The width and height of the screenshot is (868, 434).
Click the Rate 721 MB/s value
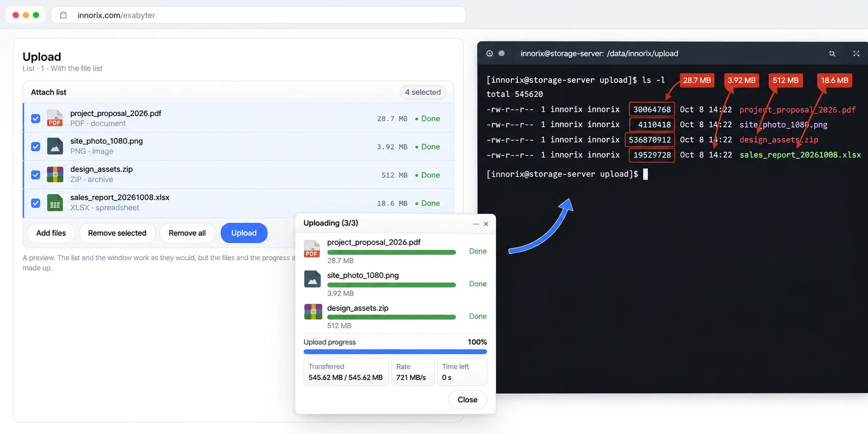[411, 378]
